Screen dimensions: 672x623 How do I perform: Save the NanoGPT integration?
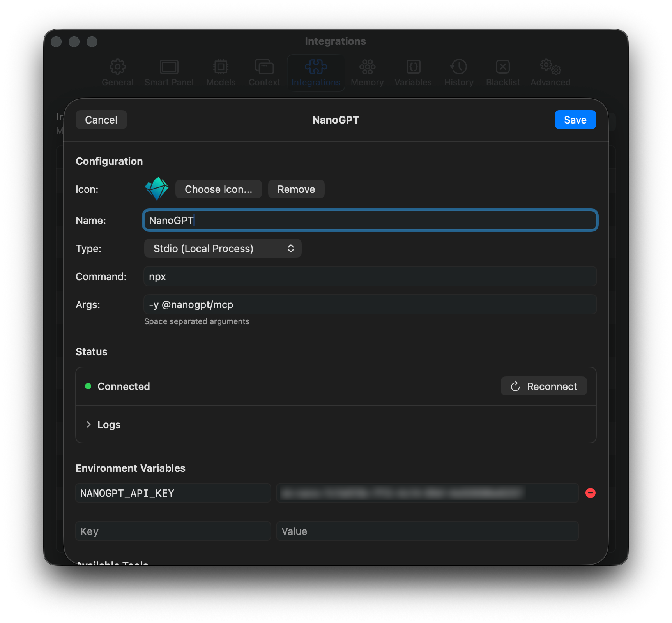pos(575,120)
